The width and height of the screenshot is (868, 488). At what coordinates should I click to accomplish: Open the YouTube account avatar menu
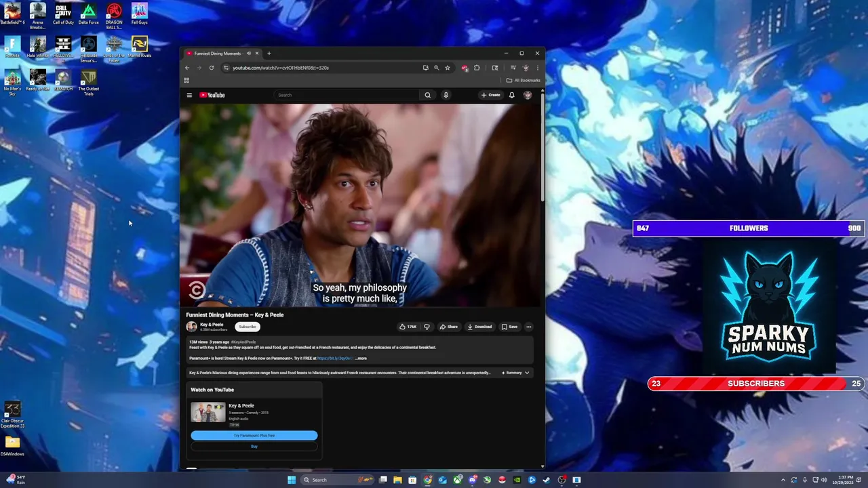point(528,95)
